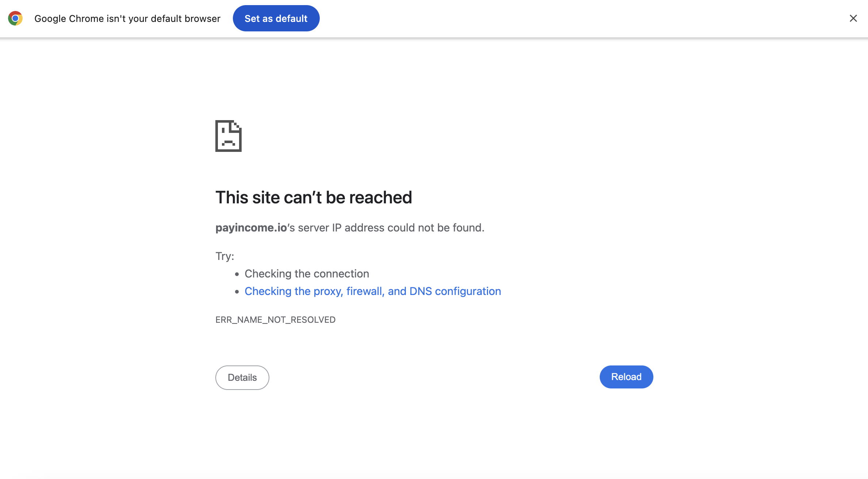The image size is (868, 479).
Task: Click the bullet before "Checking the connection"
Action: click(x=237, y=274)
